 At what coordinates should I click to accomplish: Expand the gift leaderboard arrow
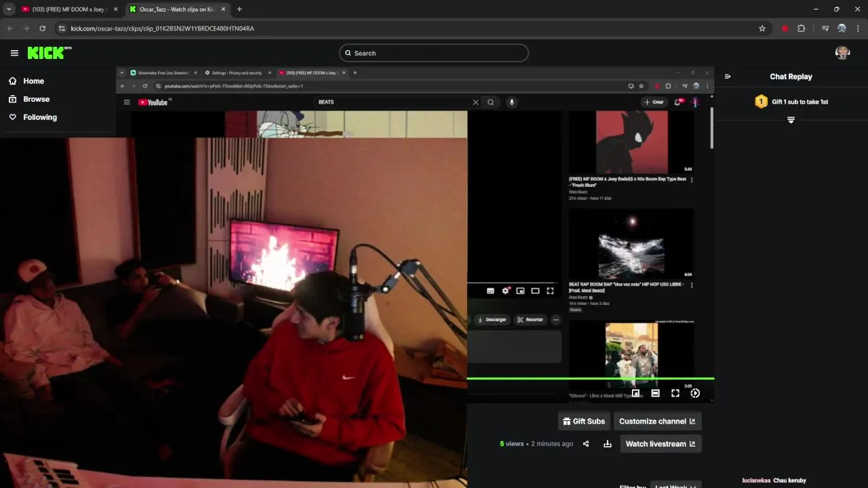coord(791,120)
